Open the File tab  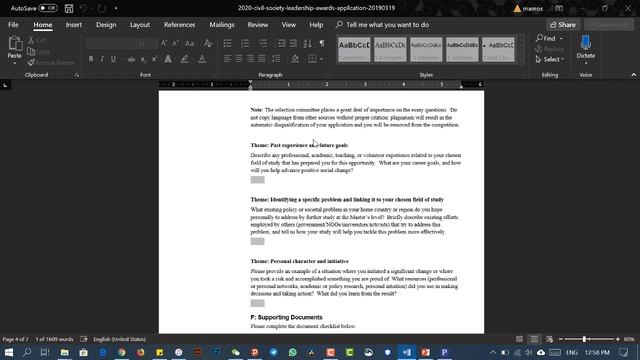coord(13,25)
